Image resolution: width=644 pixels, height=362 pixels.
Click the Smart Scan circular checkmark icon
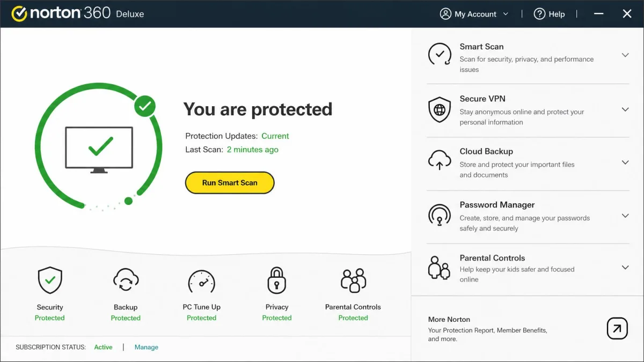440,54
